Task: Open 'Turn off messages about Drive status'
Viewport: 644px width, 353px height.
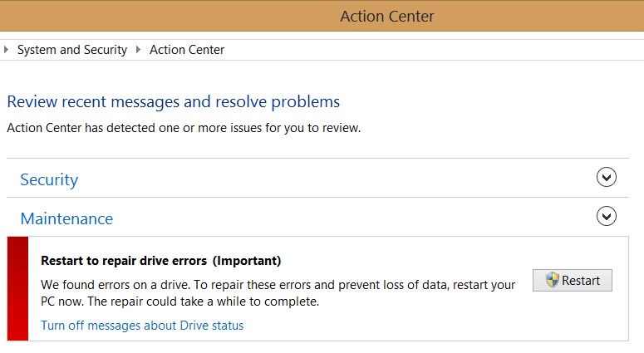Action: 142,326
